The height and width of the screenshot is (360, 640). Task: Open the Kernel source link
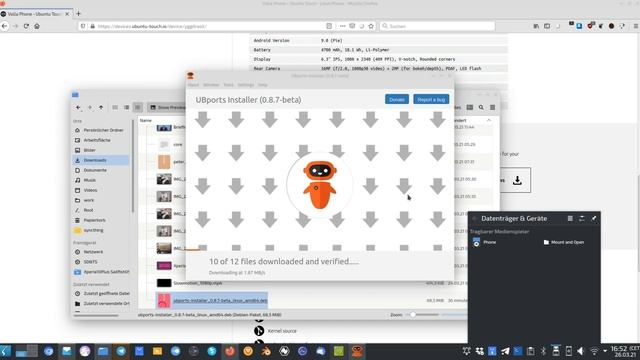tap(282, 331)
